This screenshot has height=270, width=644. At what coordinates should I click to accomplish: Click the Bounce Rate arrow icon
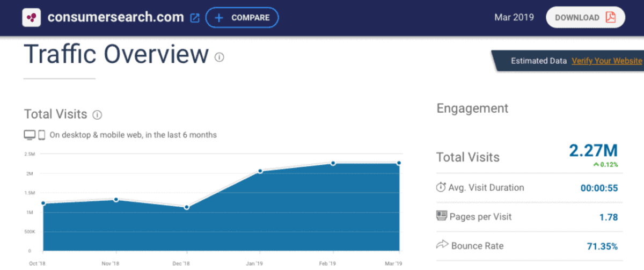(441, 245)
